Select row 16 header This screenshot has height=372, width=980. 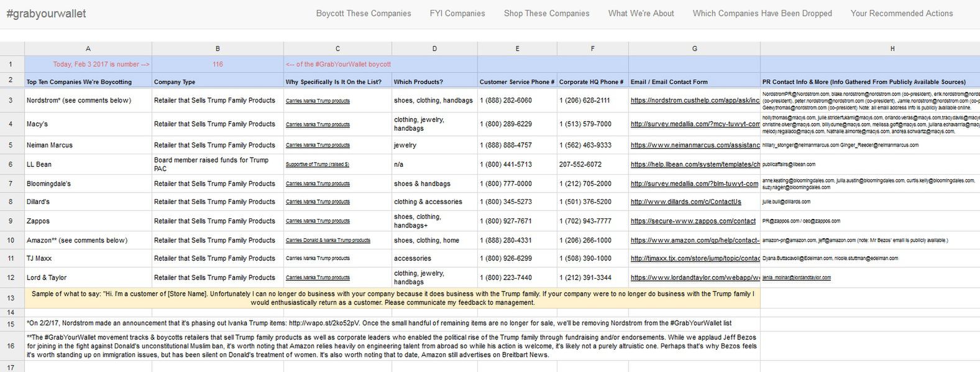coord(11,346)
